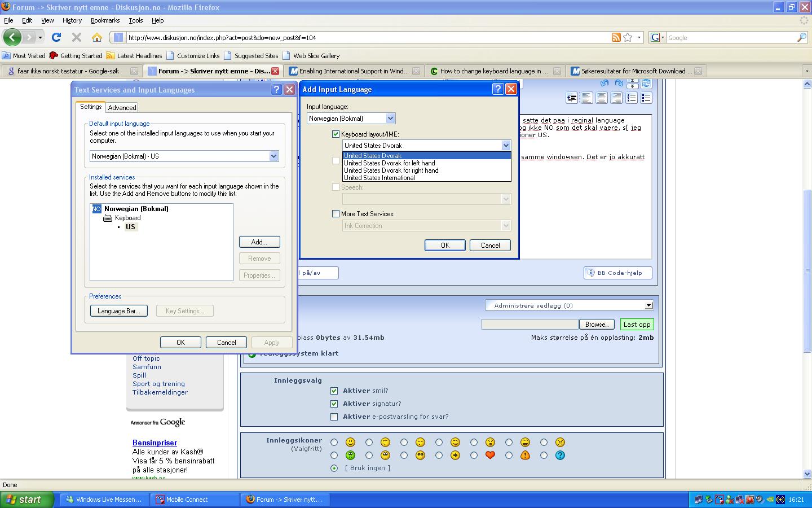
Task: Align text left in post editor
Action: click(587, 98)
